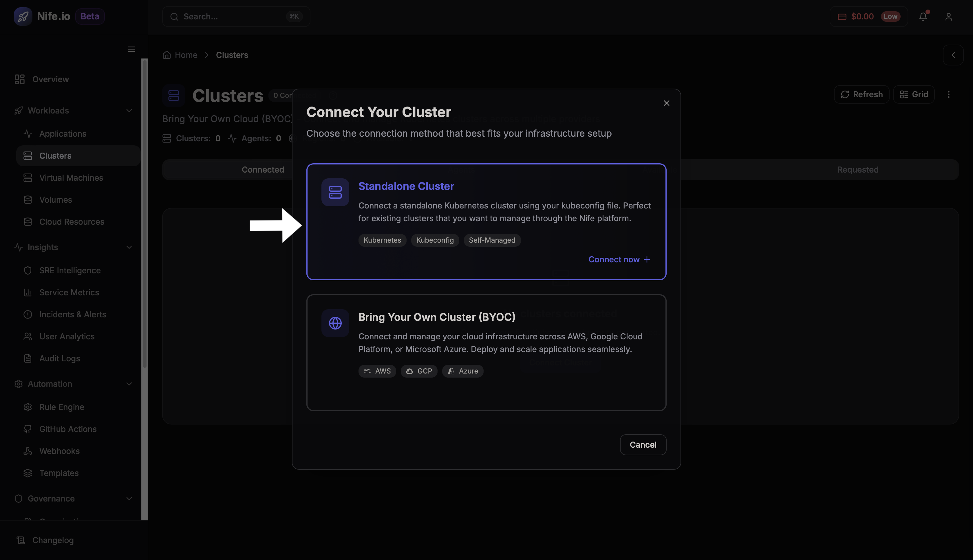
Task: Click the billing card icon showing $0.00
Action: pos(842,16)
